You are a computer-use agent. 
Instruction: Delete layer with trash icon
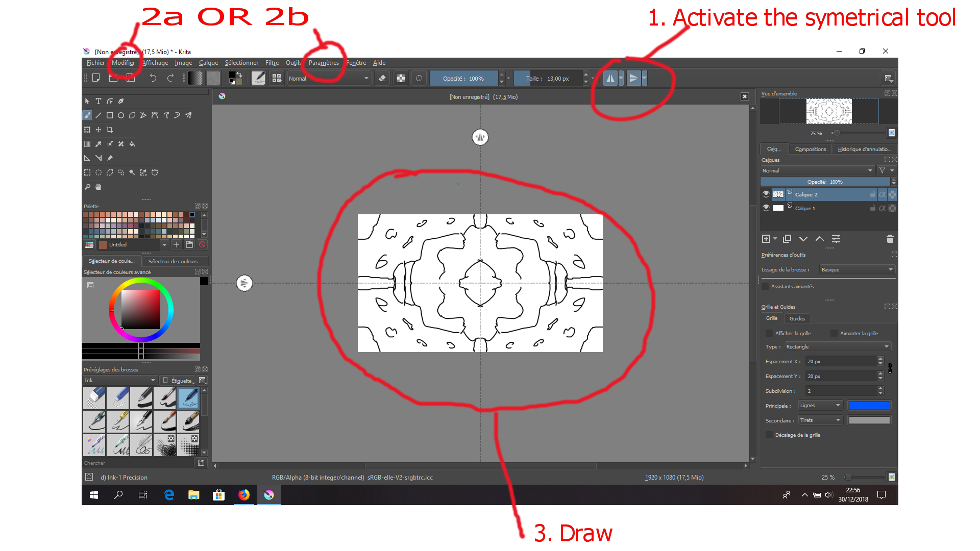[x=890, y=239]
